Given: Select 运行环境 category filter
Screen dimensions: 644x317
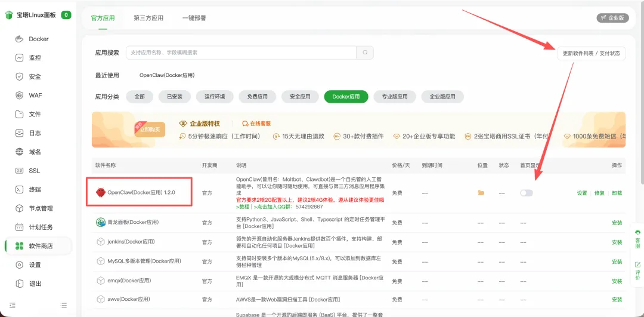Looking at the screenshot, I should (215, 97).
